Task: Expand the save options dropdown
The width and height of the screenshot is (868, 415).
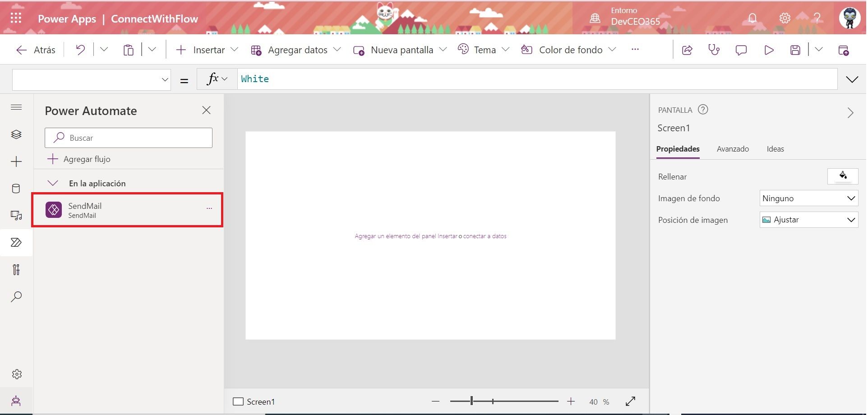Action: [x=818, y=49]
